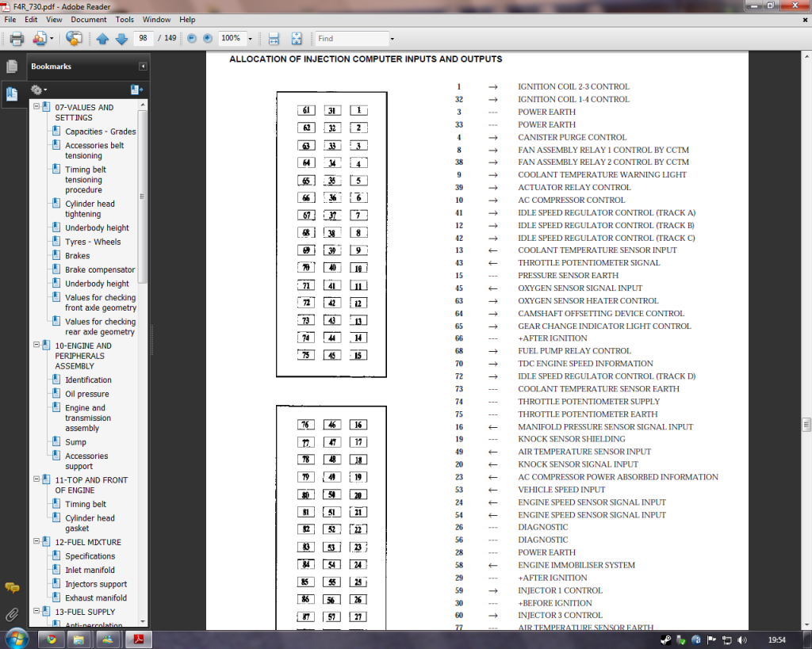Open the Edit menu
Viewport: 812px width, 649px height.
click(x=31, y=20)
